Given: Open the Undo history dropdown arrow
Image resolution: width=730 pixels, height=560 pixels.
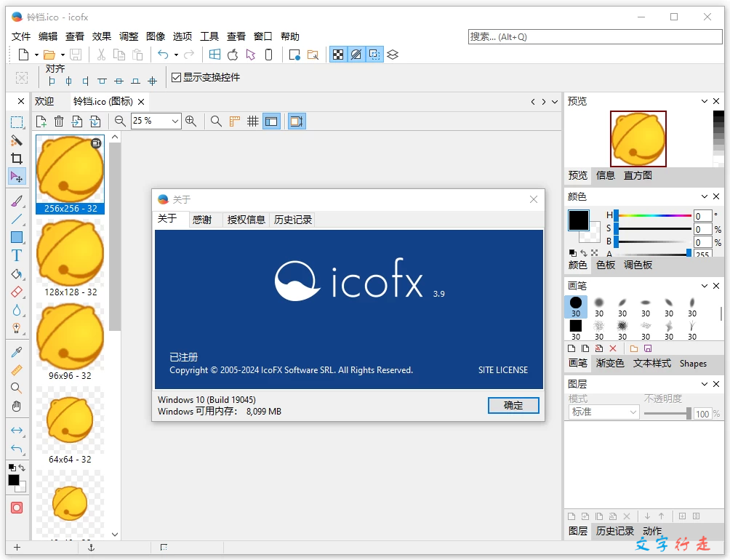Looking at the screenshot, I should tap(176, 55).
